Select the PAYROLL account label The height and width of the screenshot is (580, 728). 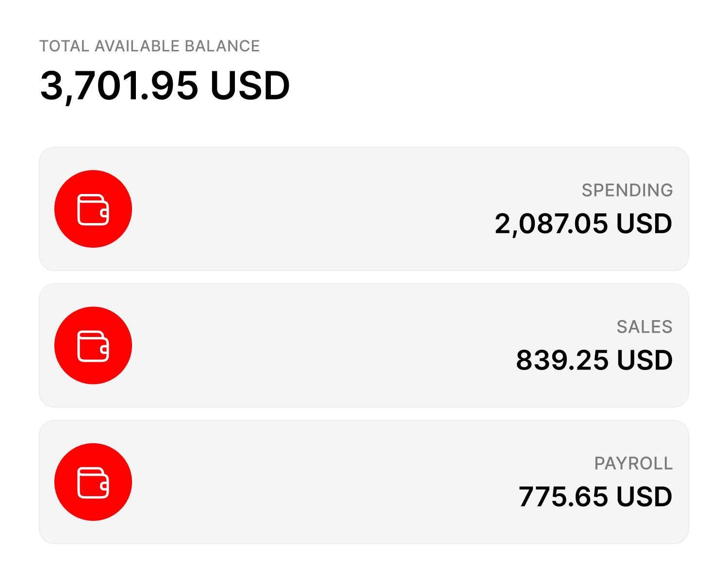click(633, 464)
